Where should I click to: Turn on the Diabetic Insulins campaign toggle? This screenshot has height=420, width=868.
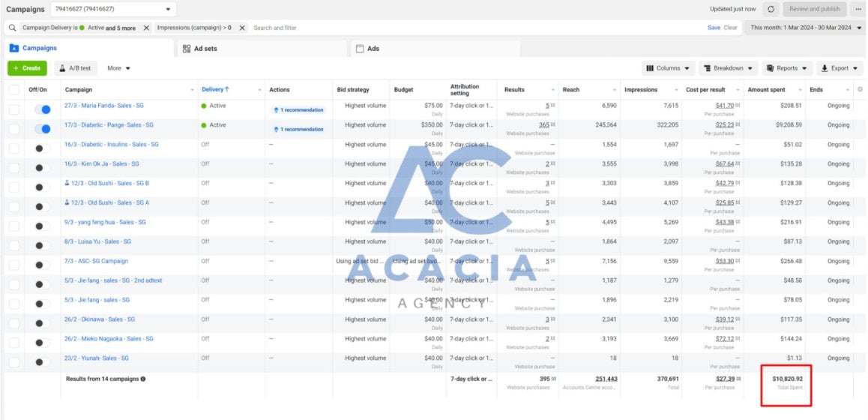point(42,148)
